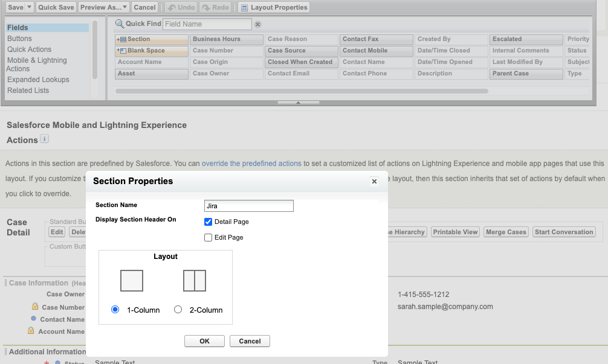Click the Actions info icon
The image size is (608, 364).
(45, 139)
